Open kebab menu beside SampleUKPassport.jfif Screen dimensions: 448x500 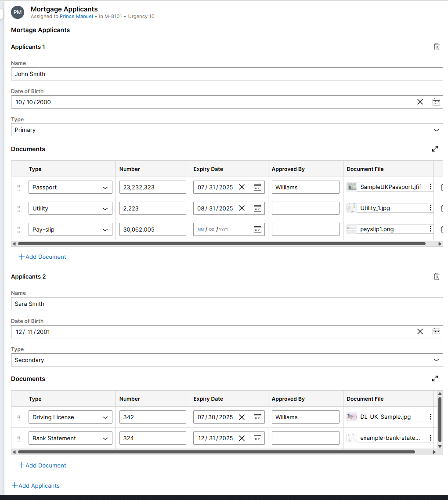tap(430, 187)
